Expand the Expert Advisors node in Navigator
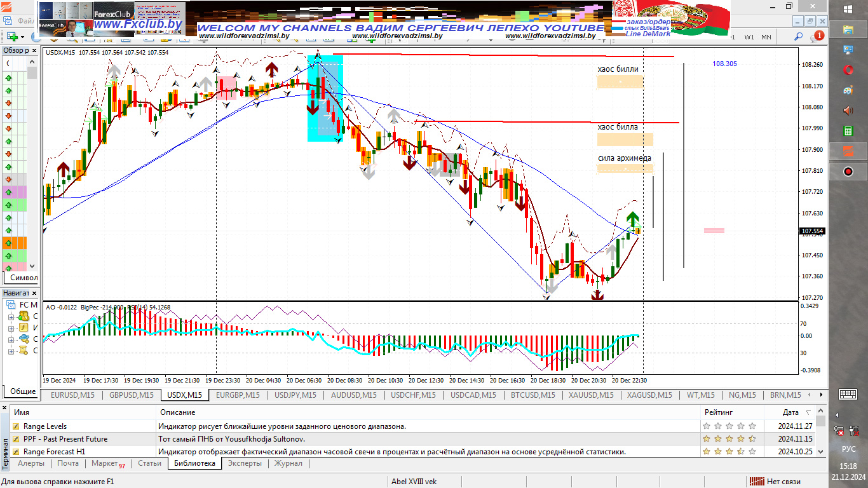Screen dimensions: 868x488 coord(11,339)
